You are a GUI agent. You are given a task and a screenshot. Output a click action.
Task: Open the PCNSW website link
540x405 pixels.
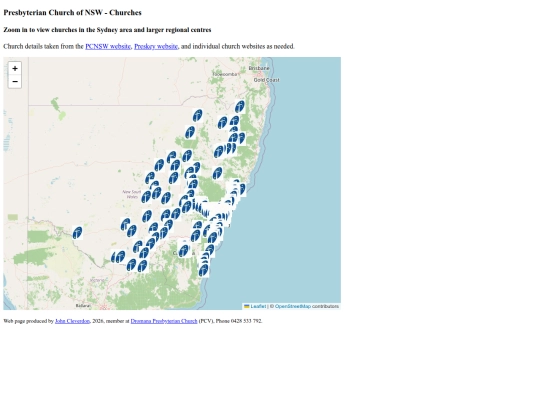coord(108,46)
